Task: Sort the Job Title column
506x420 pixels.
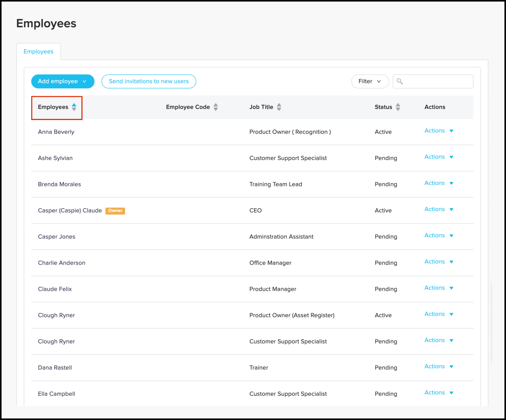Action: [x=279, y=107]
